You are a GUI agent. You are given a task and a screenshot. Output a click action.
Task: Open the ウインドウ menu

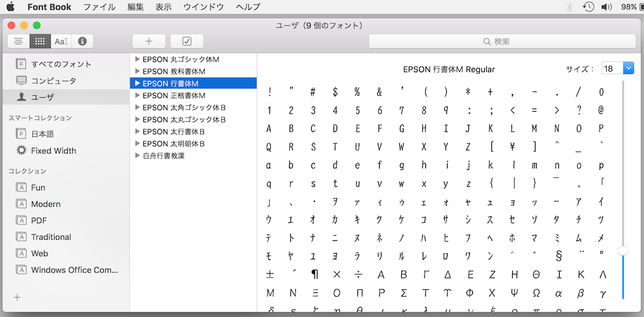point(203,6)
